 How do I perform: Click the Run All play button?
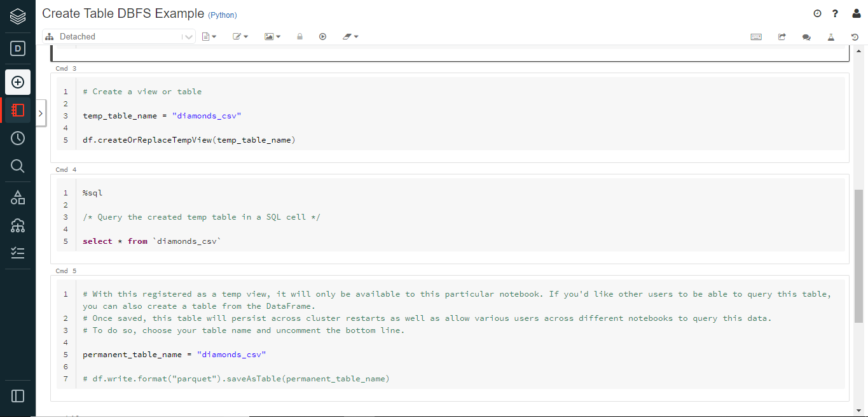[323, 37]
